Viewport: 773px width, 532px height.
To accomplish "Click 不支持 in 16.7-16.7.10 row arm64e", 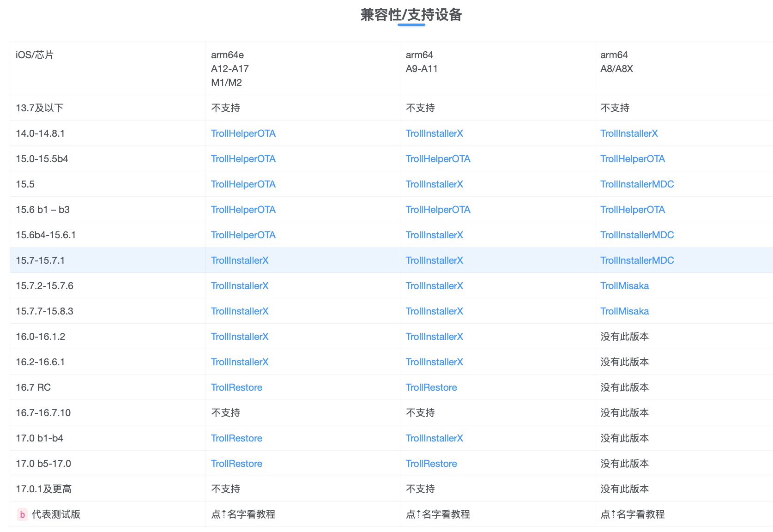I will [225, 413].
